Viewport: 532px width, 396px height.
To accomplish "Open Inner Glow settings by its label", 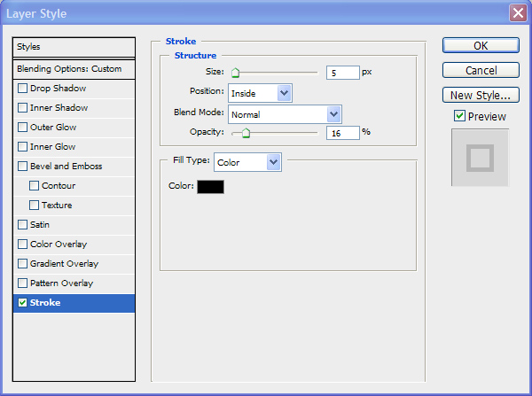I will pos(52,147).
